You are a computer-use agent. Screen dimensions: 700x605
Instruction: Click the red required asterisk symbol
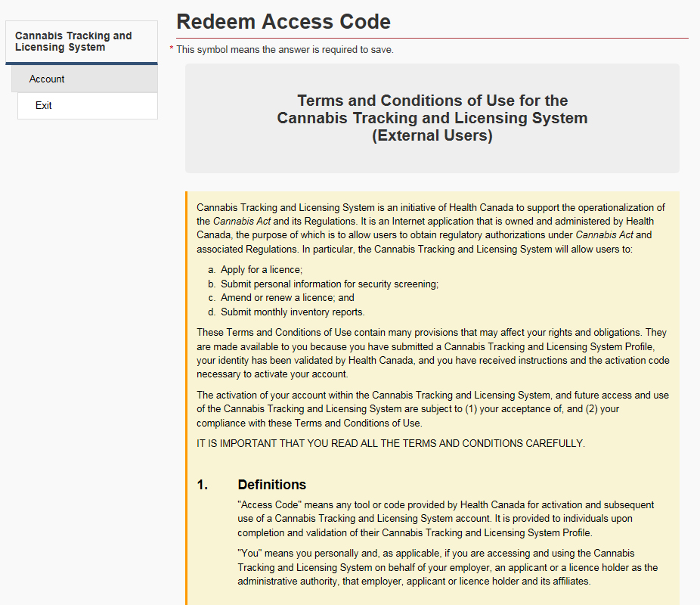pos(172,50)
